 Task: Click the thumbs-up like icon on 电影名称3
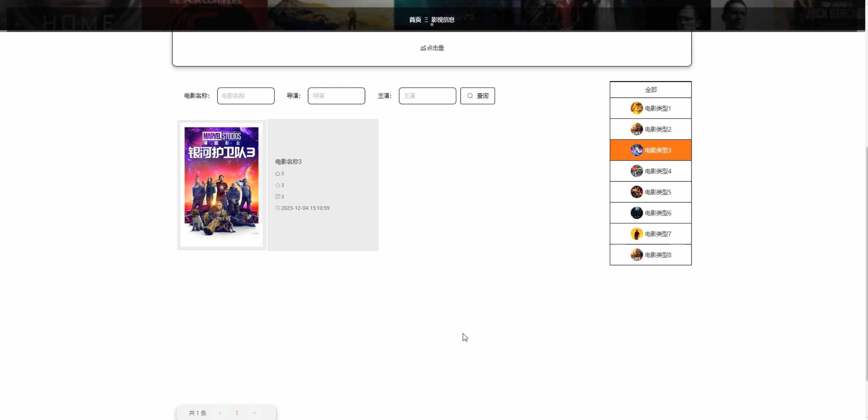[278, 173]
